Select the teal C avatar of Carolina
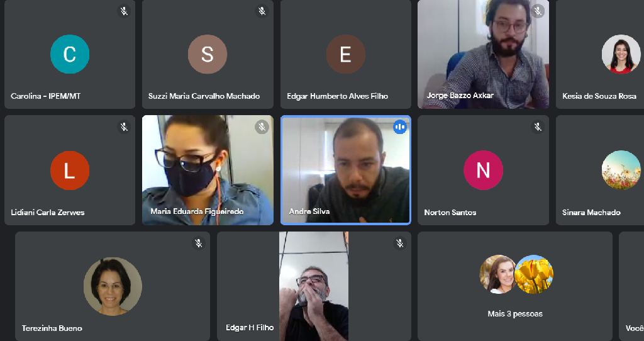Viewport: 644px width, 341px height. pyautogui.click(x=70, y=54)
